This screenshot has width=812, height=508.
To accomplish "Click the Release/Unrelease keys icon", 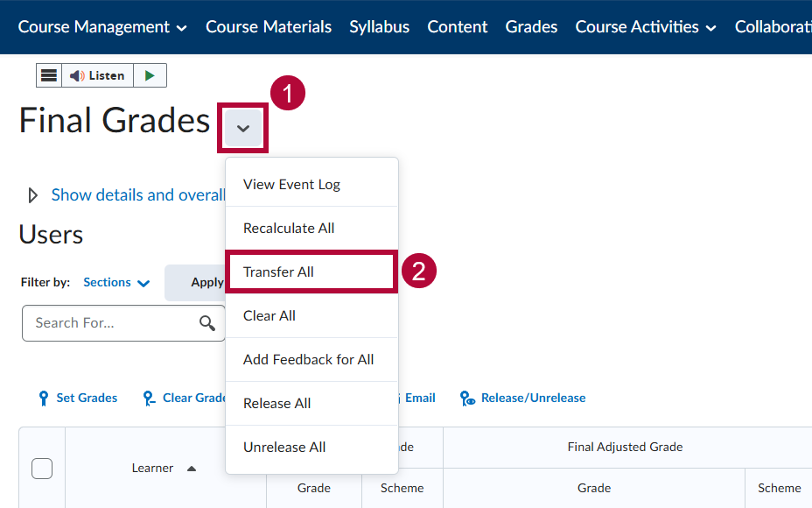I will click(467, 398).
